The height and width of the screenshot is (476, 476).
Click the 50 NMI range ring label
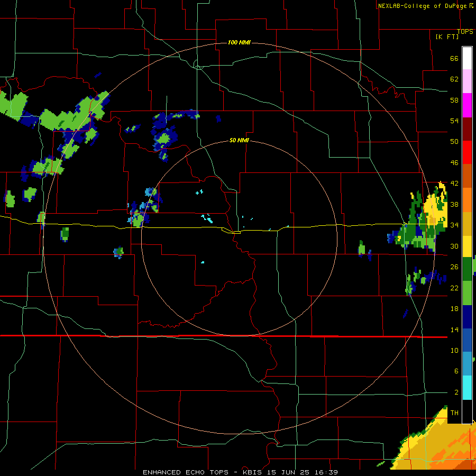tap(239, 140)
